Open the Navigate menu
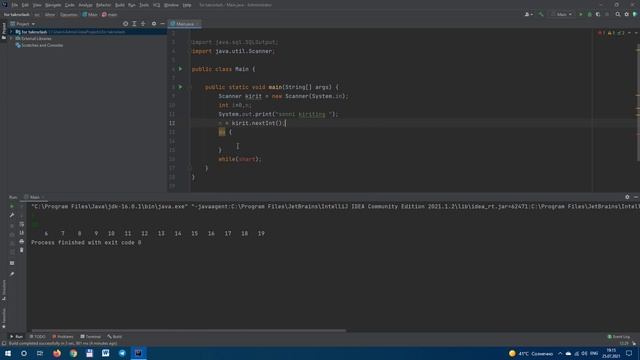Image resolution: width=640 pixels, height=360 pixels. coord(53,5)
